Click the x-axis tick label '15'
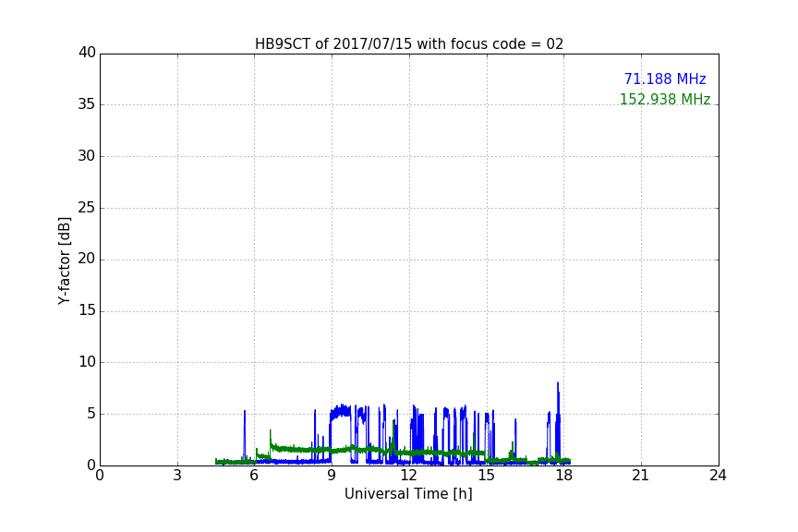 point(487,476)
